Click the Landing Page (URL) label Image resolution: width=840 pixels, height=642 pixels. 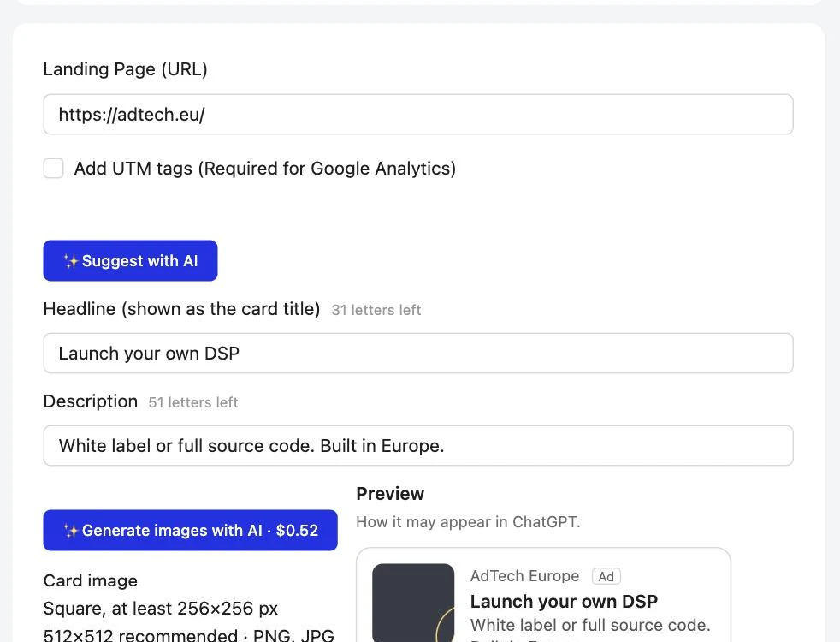[126, 69]
